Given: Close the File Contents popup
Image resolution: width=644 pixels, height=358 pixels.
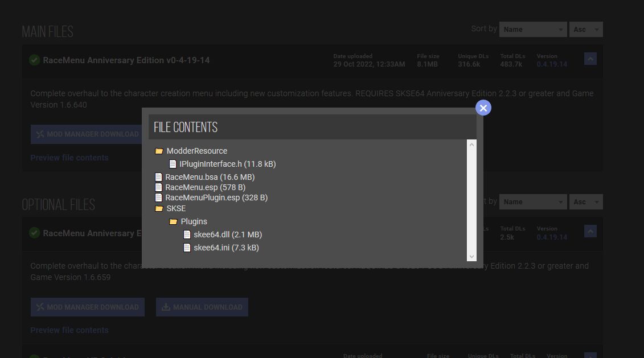Looking at the screenshot, I should pyautogui.click(x=483, y=108).
